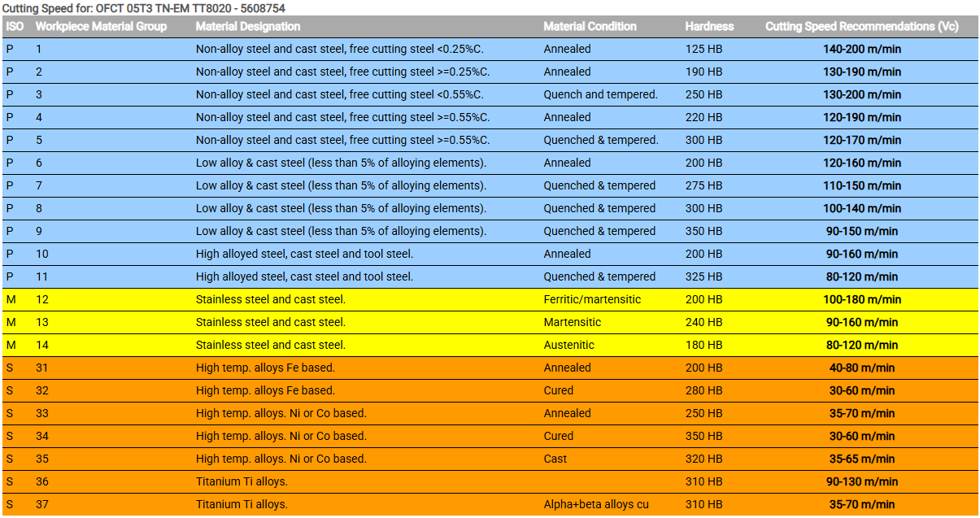Select the Material Designation column header

248,26
